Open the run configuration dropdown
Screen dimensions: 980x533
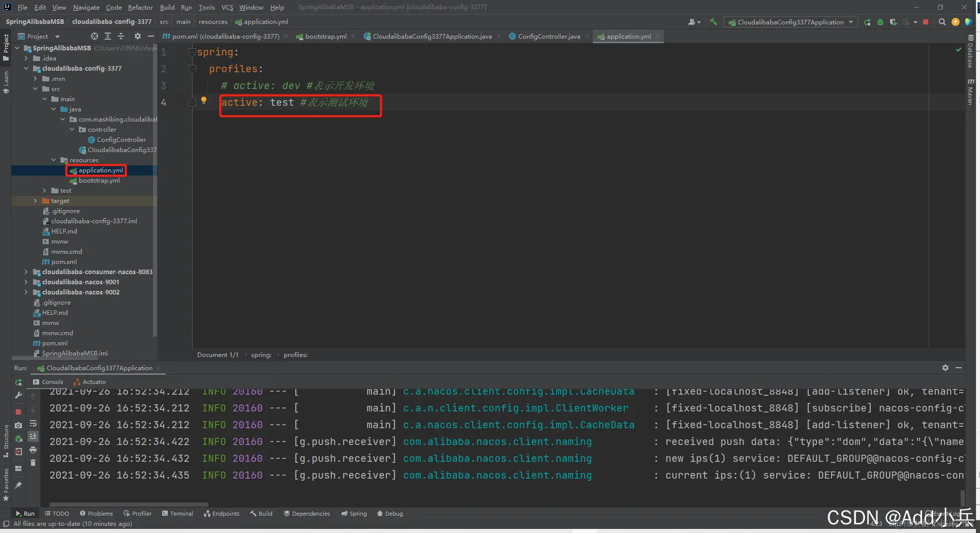(790, 22)
